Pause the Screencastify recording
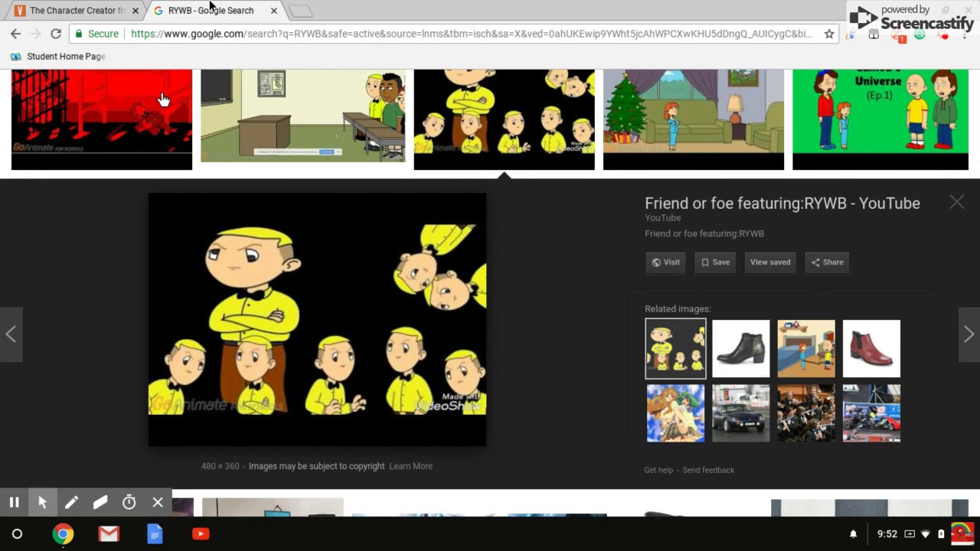This screenshot has width=980, height=551. (x=14, y=503)
